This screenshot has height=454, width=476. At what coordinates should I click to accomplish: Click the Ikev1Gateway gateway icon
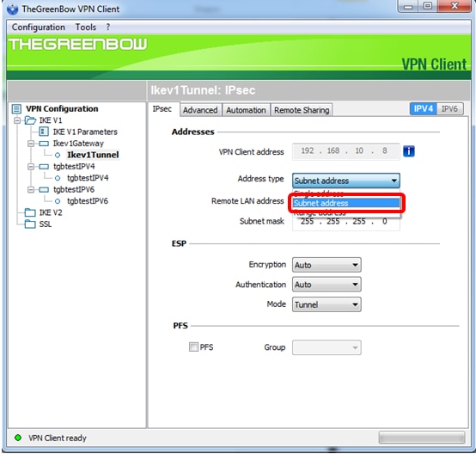(44, 144)
